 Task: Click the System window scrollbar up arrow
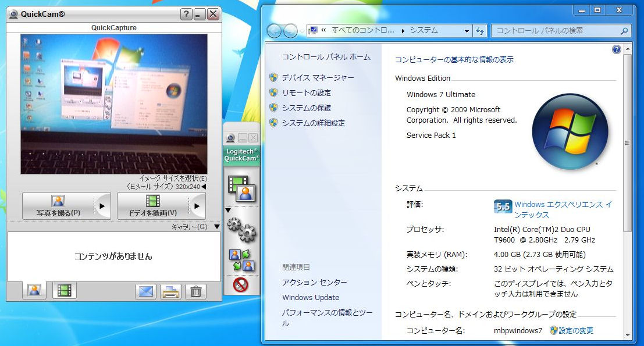pyautogui.click(x=627, y=49)
